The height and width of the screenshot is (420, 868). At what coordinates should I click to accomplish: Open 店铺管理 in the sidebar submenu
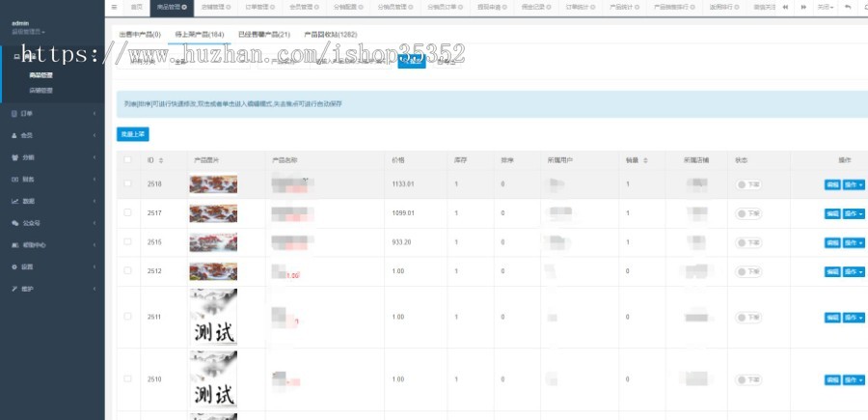click(x=41, y=91)
